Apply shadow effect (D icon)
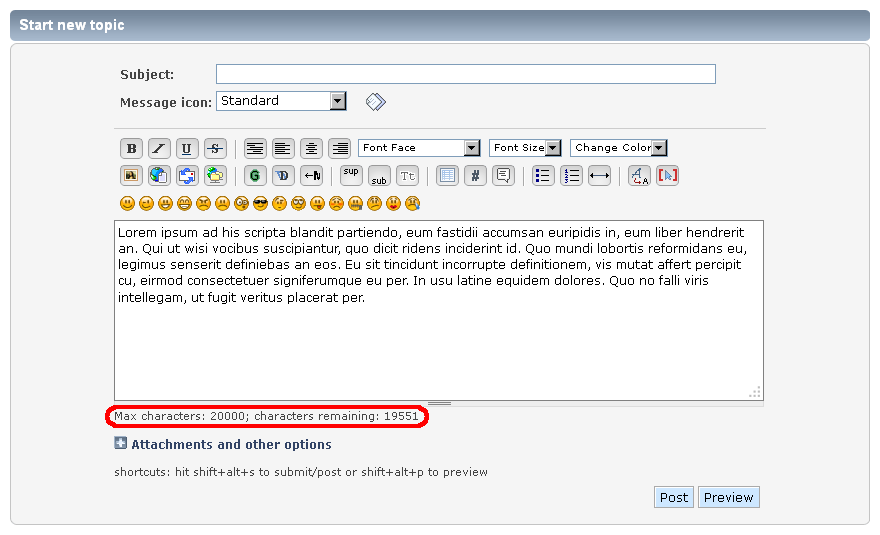 (283, 176)
